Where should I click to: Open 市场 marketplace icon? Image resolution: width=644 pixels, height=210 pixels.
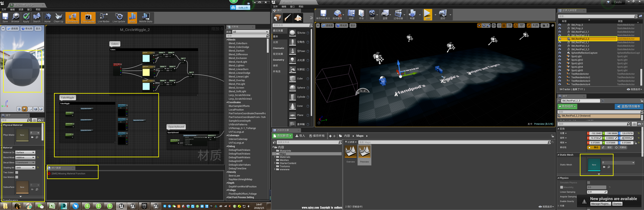coord(361,15)
